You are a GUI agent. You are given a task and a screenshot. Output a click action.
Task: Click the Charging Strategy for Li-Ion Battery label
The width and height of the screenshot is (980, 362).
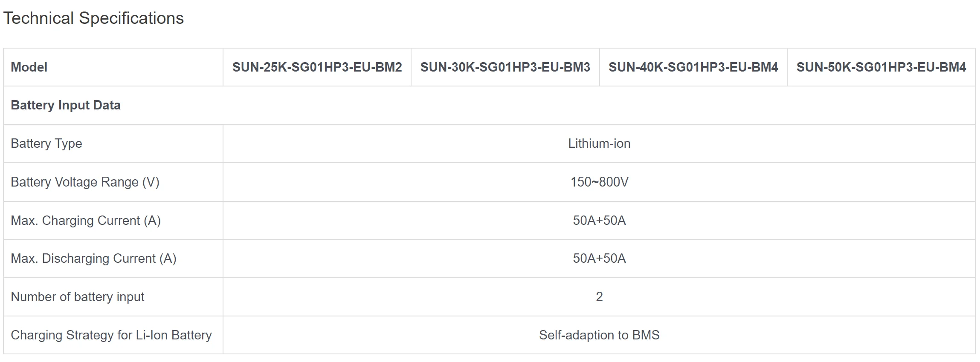[x=111, y=335]
